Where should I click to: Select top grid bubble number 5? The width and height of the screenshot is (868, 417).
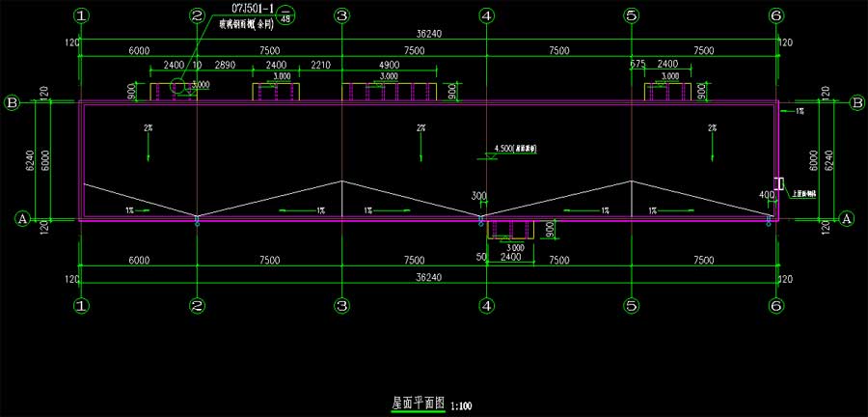pos(631,16)
